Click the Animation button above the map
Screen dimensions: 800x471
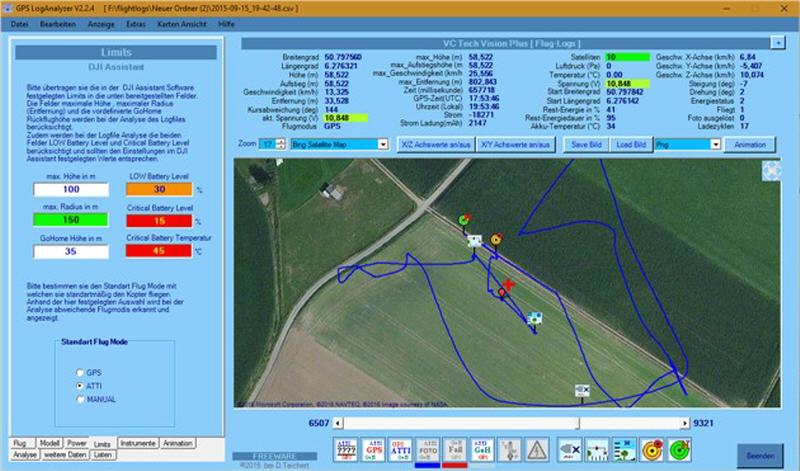click(x=749, y=145)
